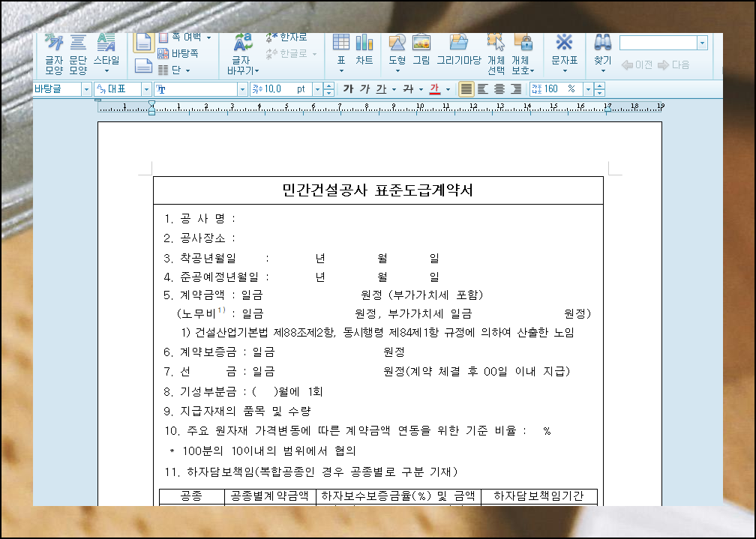Click the 한자로 convert to Hanja button
This screenshot has width=756, height=539.
(x=286, y=37)
